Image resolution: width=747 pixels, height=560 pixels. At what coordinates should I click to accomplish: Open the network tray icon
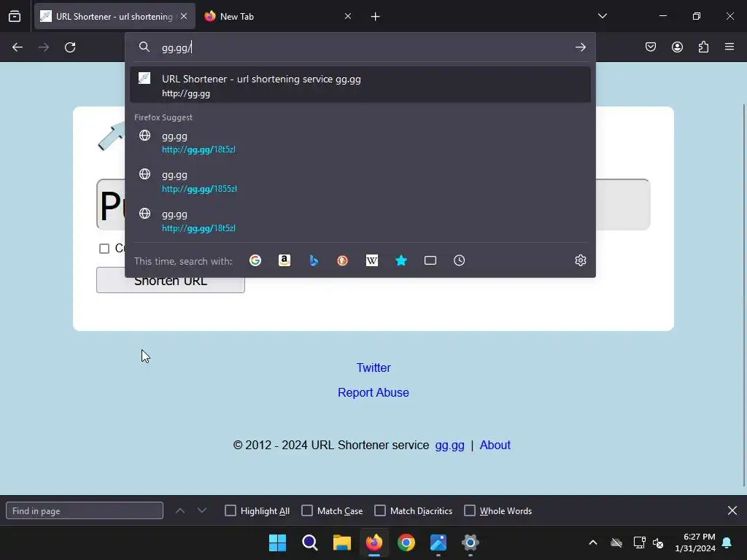(639, 542)
